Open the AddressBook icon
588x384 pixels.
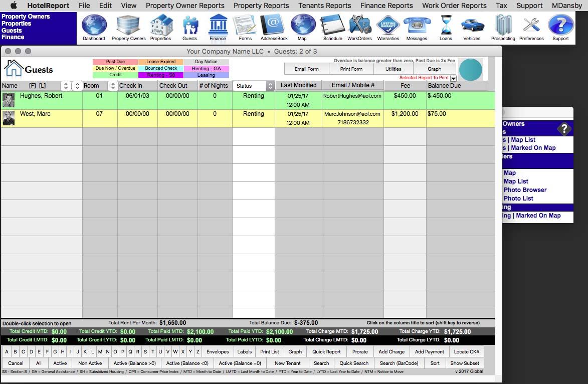coord(273,25)
